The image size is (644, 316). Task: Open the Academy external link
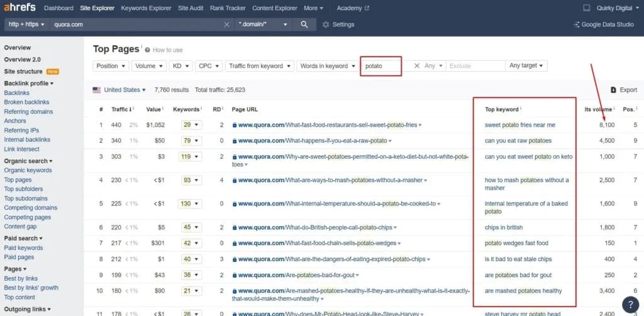[353, 8]
